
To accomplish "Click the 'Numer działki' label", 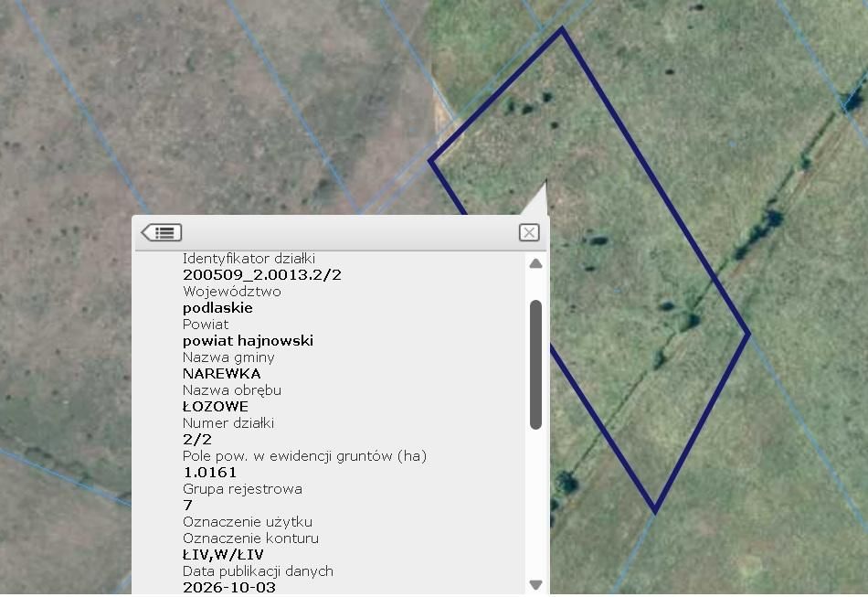I will [x=228, y=423].
